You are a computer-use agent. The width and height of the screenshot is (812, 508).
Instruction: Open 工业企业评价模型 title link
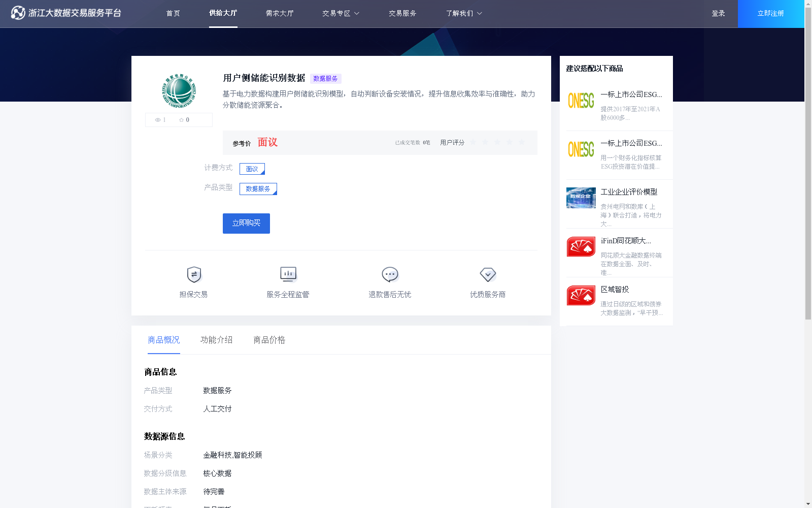pyautogui.click(x=629, y=192)
